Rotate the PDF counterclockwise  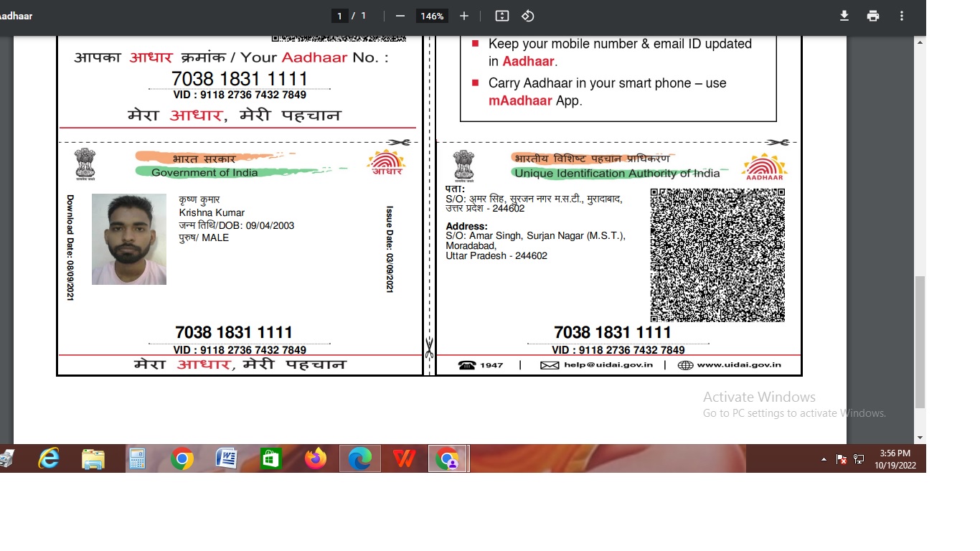click(x=527, y=16)
